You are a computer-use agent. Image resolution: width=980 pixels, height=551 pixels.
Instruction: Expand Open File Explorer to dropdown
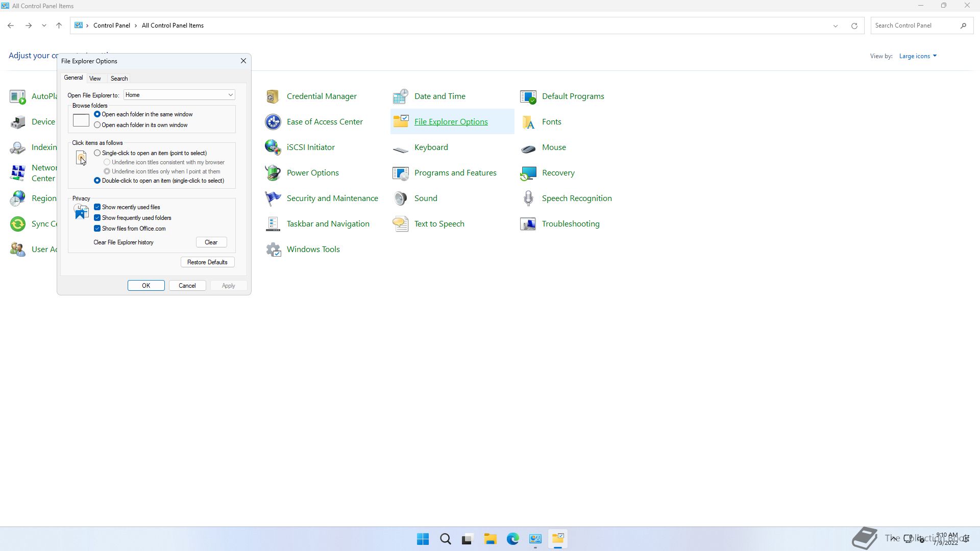(179, 95)
